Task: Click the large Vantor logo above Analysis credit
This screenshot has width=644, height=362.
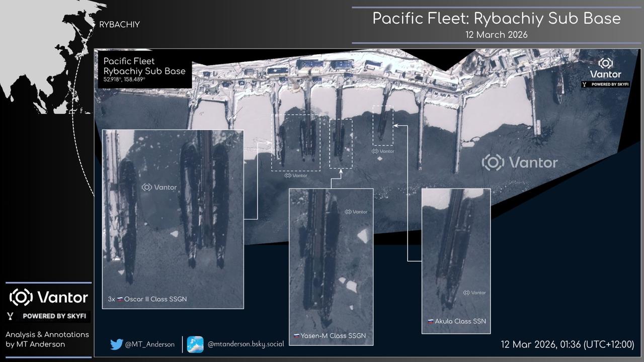Action: [48, 297]
